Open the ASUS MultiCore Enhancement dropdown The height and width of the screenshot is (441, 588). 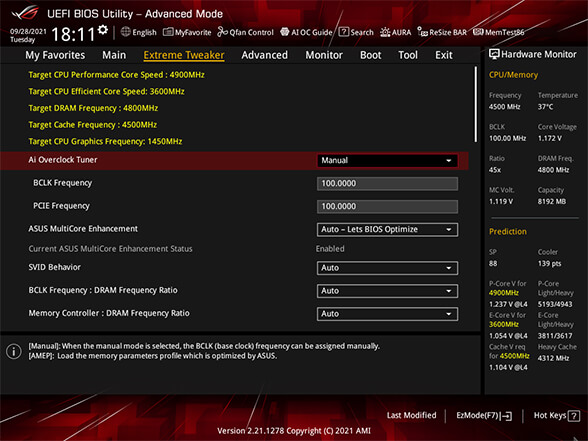(x=387, y=230)
